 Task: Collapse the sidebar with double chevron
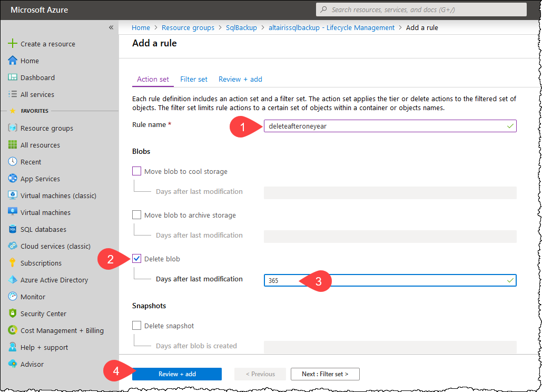click(111, 27)
